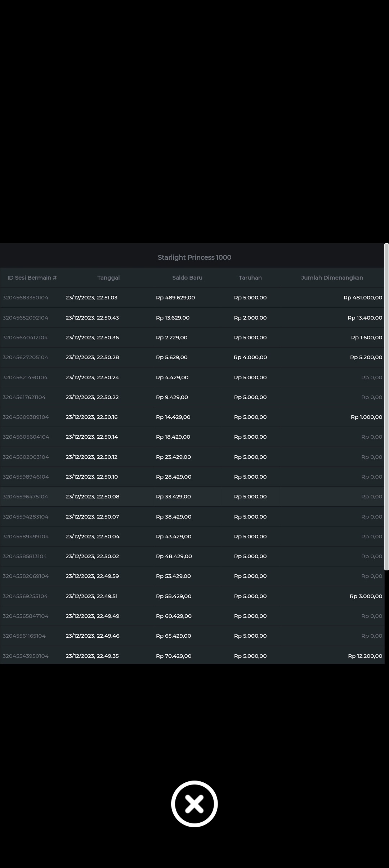
Task: Select the row with Rp 12.200,00 win
Action: [365, 656]
